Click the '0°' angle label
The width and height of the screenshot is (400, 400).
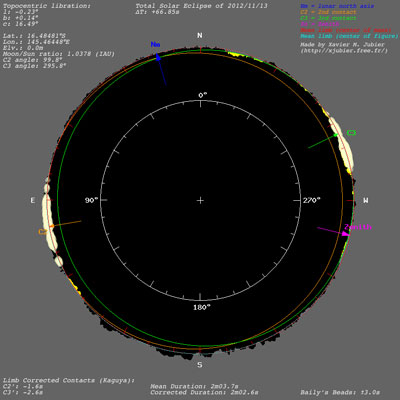[x=203, y=95]
